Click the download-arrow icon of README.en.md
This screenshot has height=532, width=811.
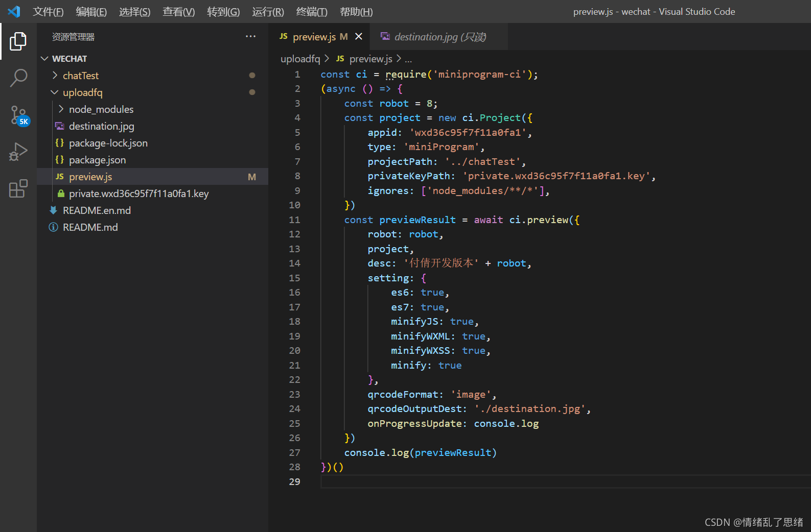click(x=53, y=210)
